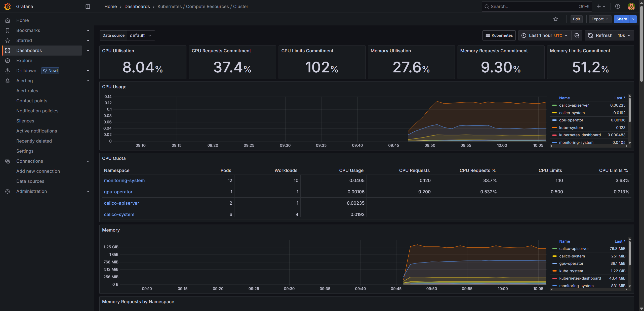
Task: Collapse the Connections section chevron
Action: pos(88,161)
